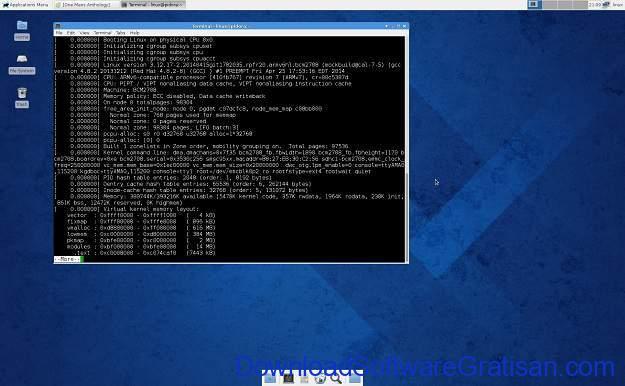625x386 pixels.
Task: Open the Applications Menu in the top panel
Action: [x=25, y=4]
